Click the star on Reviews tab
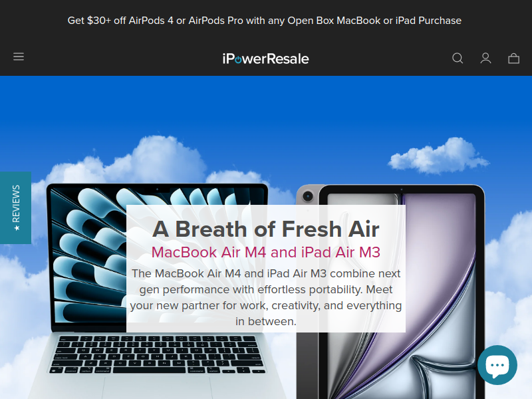The image size is (532, 399). (17, 228)
